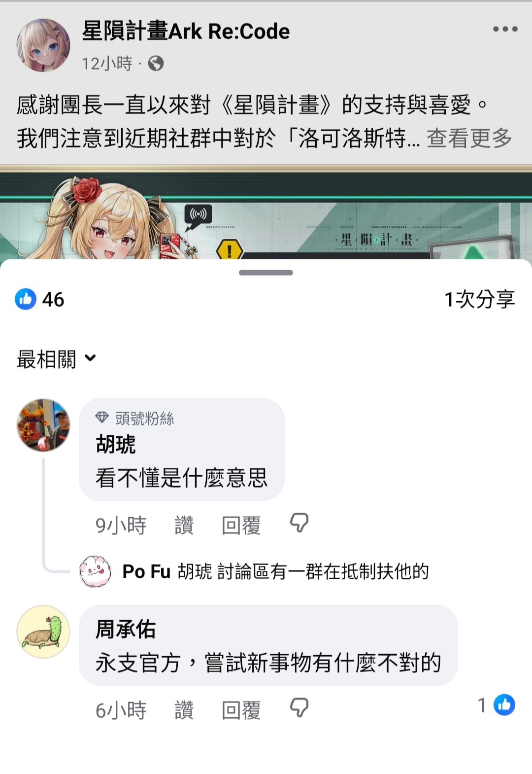Screen dimensions: 532x774
Task: Open 胡琥's profile picture
Action: 43,425
